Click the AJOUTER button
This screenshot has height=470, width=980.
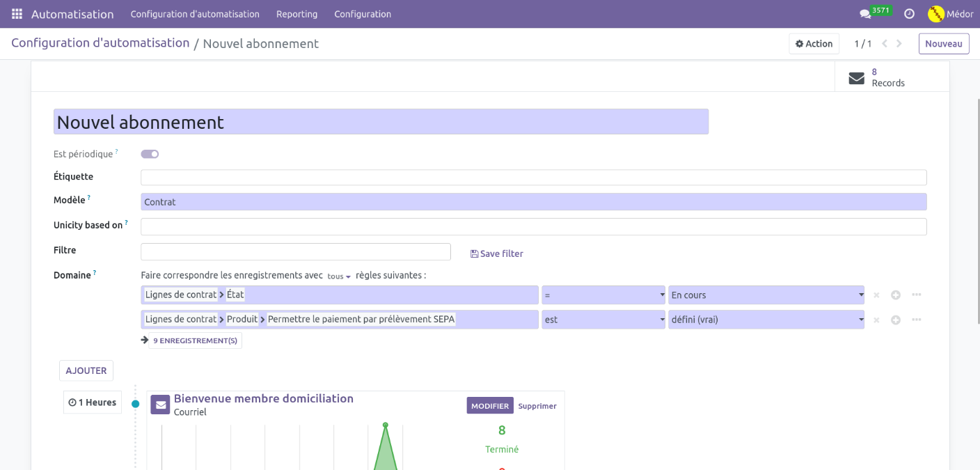[86, 370]
